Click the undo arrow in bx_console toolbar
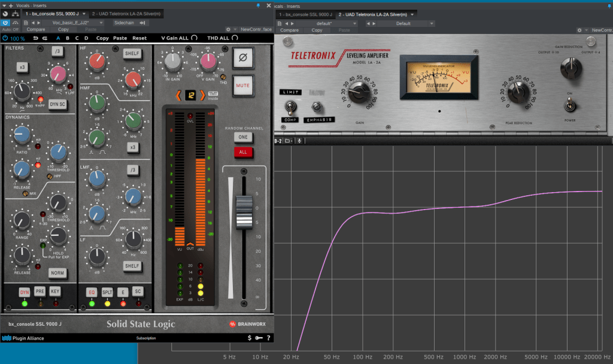Screen dimensions: 613x364 pyautogui.click(x=36, y=38)
